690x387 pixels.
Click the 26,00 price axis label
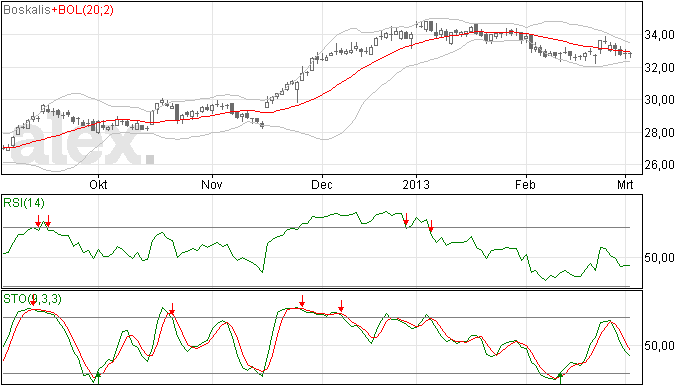659,165
